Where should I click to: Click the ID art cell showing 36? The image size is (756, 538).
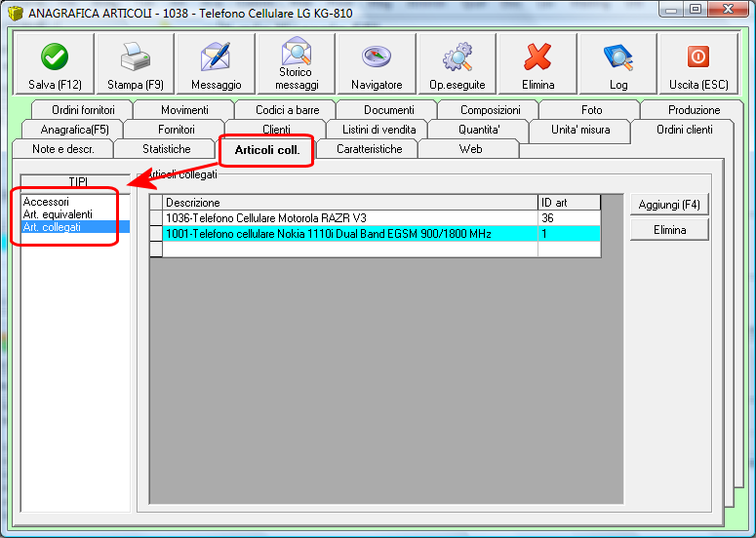[569, 218]
